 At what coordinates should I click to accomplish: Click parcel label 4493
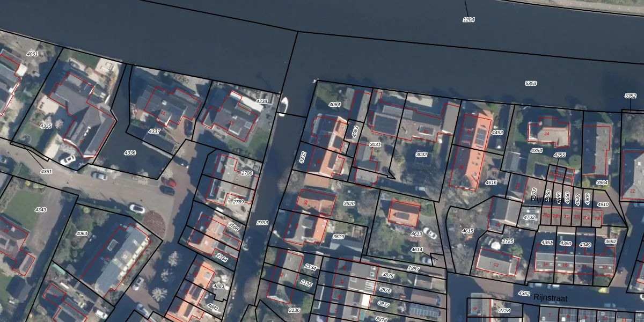[x=497, y=133]
